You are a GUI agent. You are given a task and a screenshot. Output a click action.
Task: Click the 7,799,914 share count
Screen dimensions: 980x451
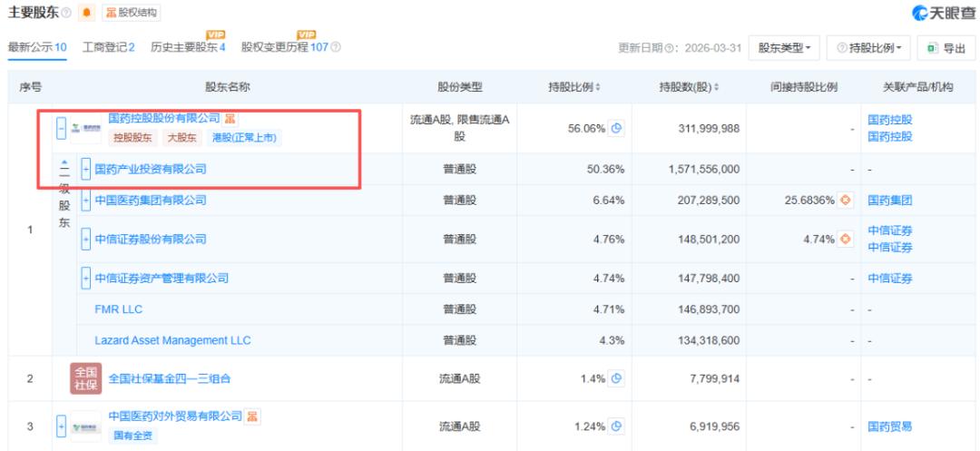click(713, 378)
